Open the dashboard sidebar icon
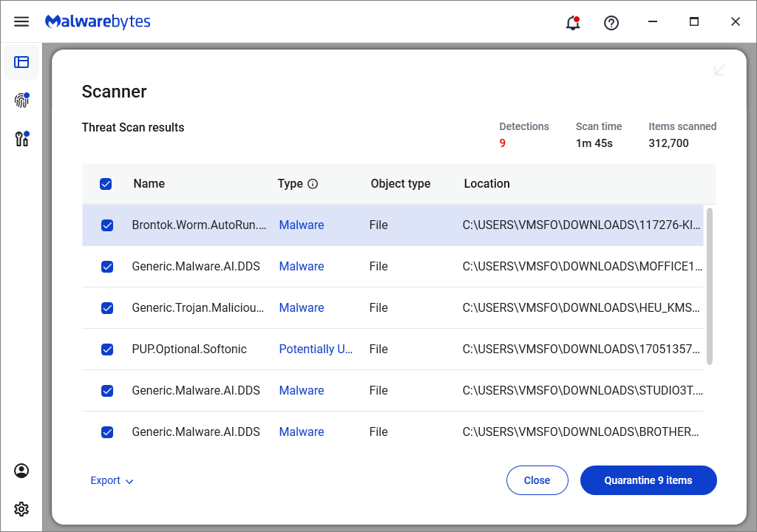This screenshot has width=757, height=532. 21,62
